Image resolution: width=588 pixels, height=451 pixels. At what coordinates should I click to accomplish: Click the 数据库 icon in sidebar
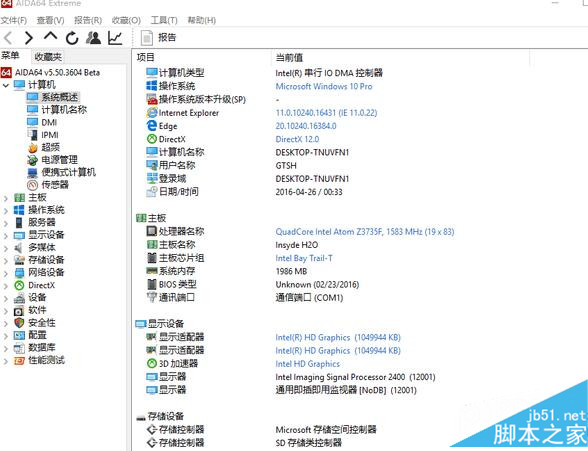pos(19,348)
